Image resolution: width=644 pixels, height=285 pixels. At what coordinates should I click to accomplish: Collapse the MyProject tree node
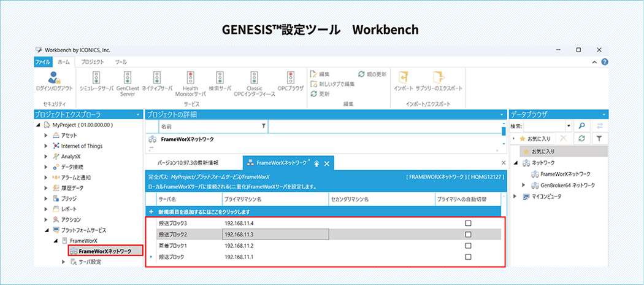click(39, 125)
